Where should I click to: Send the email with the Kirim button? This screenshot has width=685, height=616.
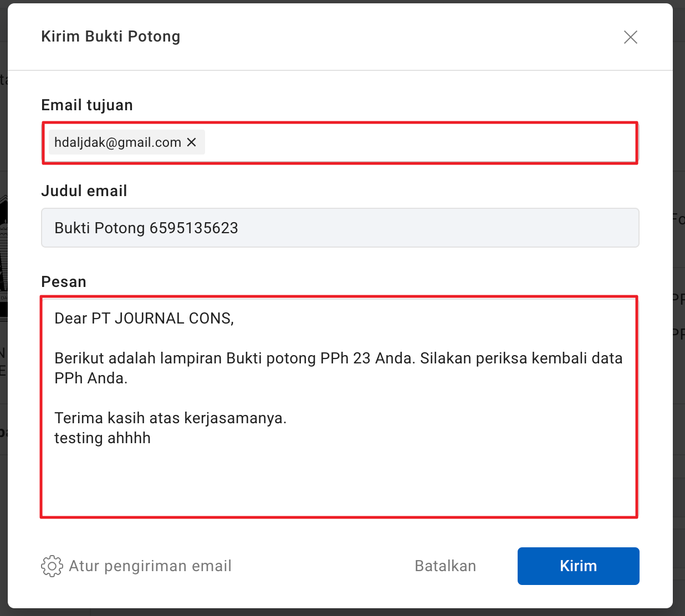578,566
